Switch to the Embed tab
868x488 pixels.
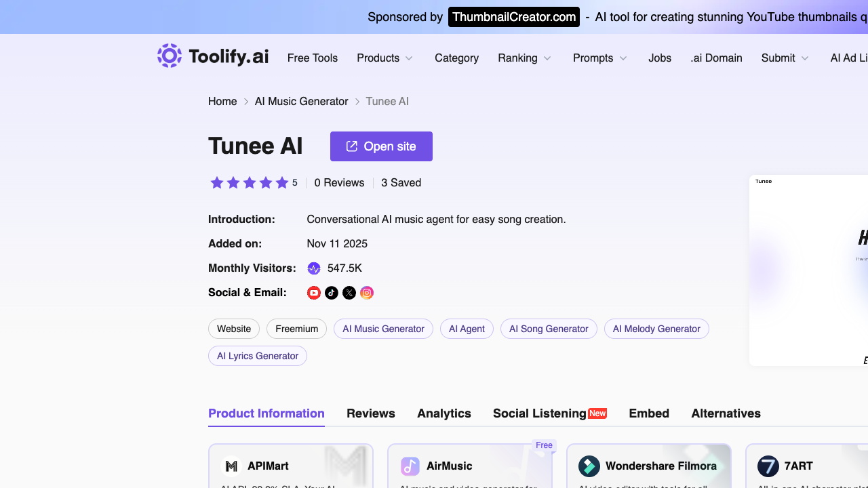[649, 413]
